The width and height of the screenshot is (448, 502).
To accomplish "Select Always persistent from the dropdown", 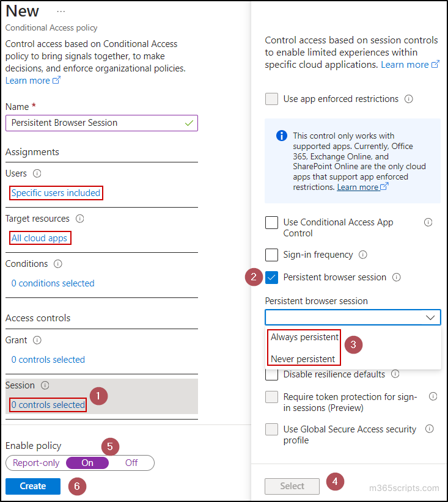I will click(304, 336).
